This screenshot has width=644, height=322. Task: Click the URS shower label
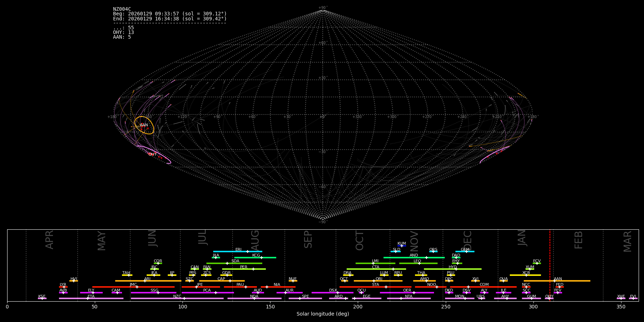480,296
